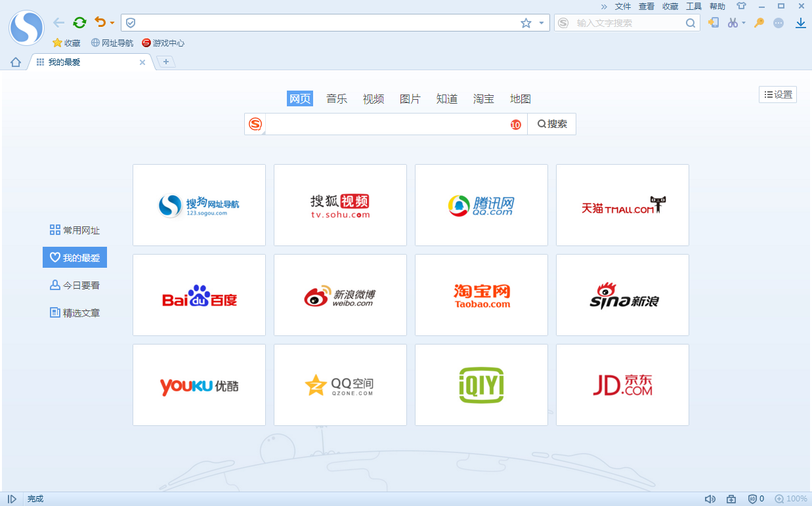Click the Sogou browser logo avatar
The height and width of the screenshot is (506, 812).
[26, 28]
